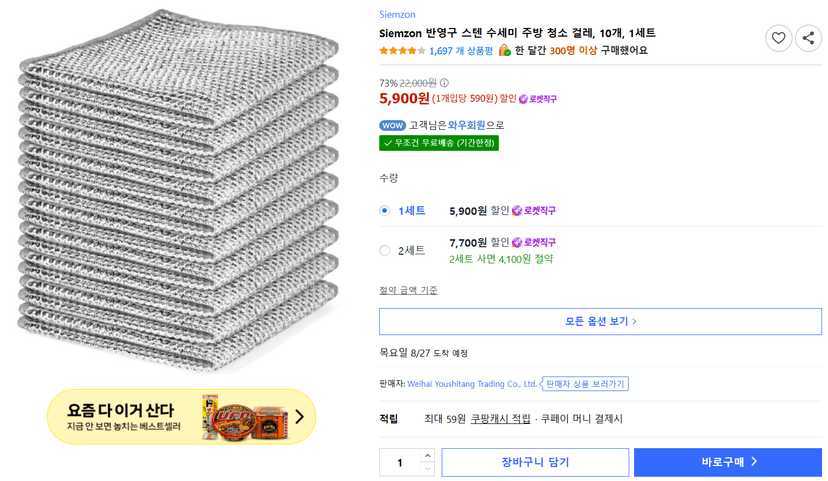The height and width of the screenshot is (481, 828).
Task: Increase quantity with up arrow
Action: tap(428, 456)
